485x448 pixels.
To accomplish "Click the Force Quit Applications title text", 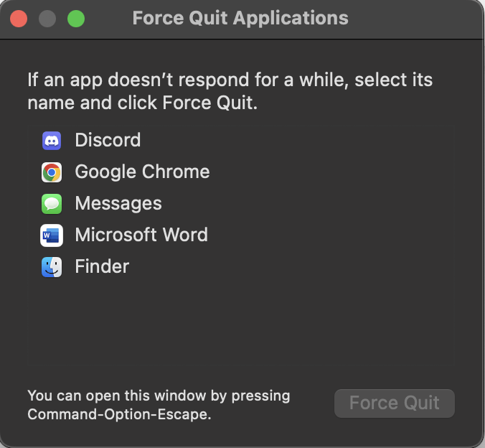I will coord(240,19).
